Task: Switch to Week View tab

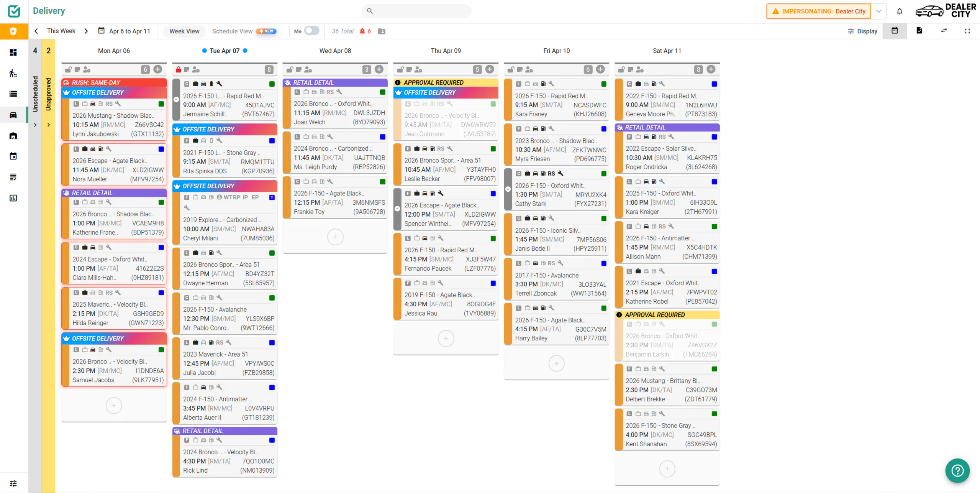Action: point(184,31)
